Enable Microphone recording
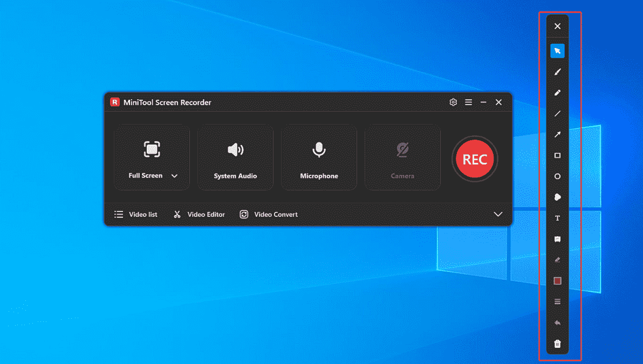The image size is (643, 364). click(x=319, y=157)
